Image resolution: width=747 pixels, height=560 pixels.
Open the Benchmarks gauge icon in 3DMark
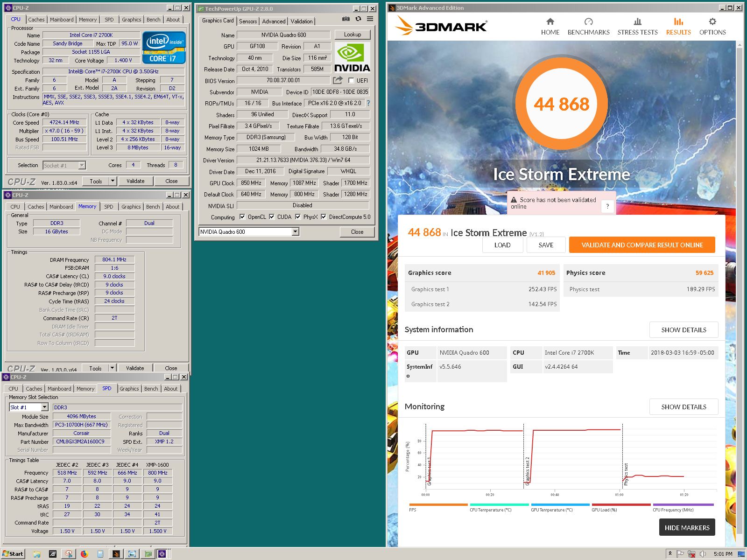[x=588, y=21]
